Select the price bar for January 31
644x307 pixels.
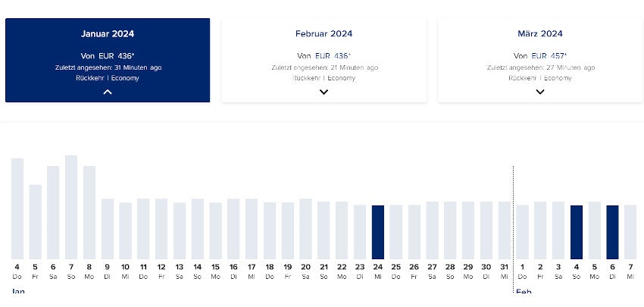click(x=505, y=230)
